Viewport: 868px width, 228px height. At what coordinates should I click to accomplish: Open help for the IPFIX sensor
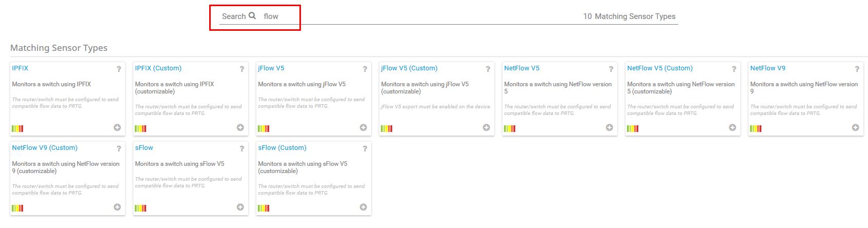coord(118,69)
